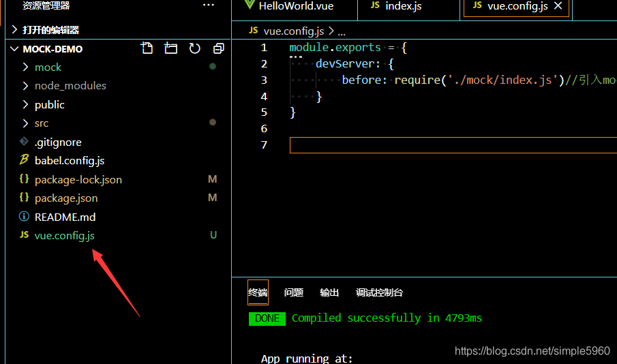Click the 资源管理器 explorer title

click(x=46, y=5)
